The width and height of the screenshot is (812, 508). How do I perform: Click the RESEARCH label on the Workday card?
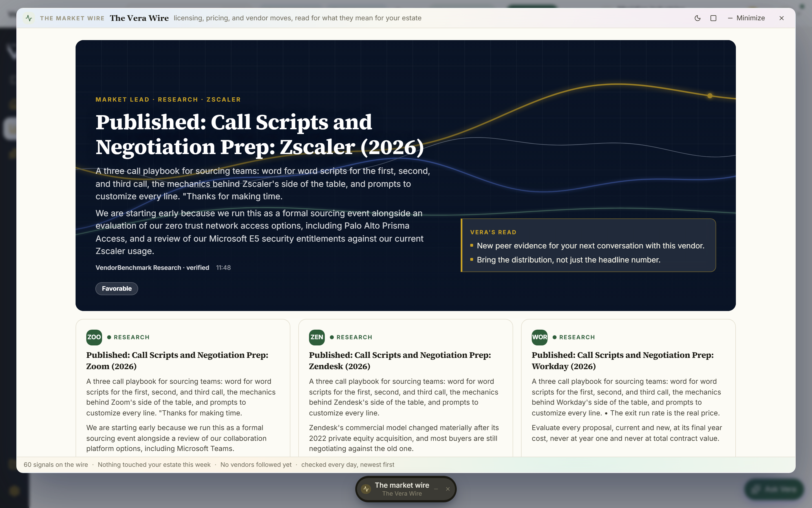pos(577,337)
